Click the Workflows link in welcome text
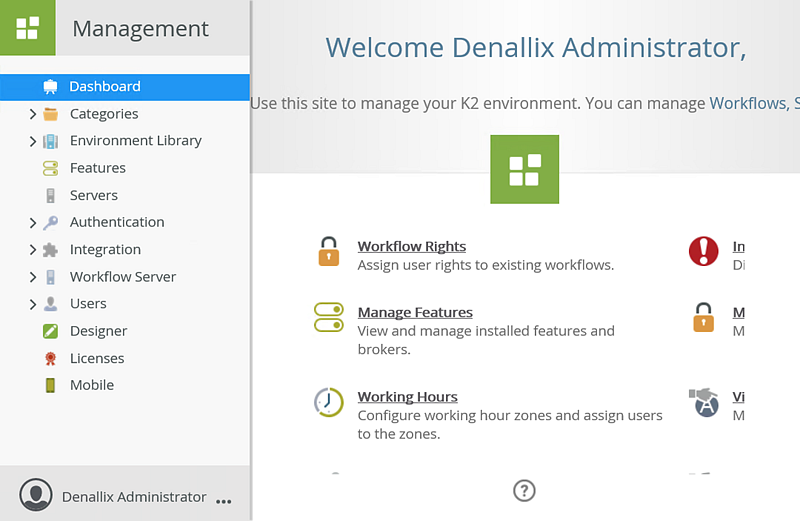Screen dimensions: 800x521 747,103
